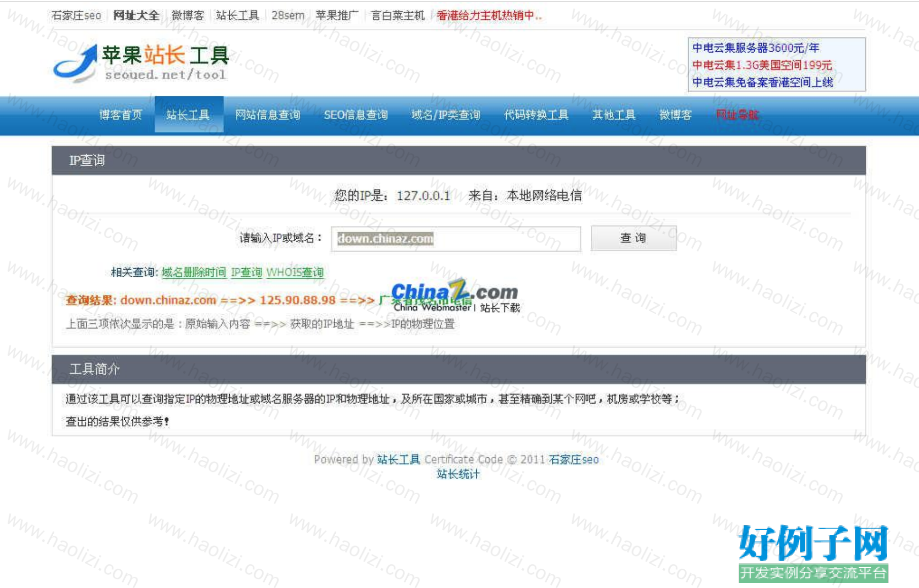The width and height of the screenshot is (919, 588).
Task: Open ad link 中电云集服务器3600元/年
Action: point(756,48)
